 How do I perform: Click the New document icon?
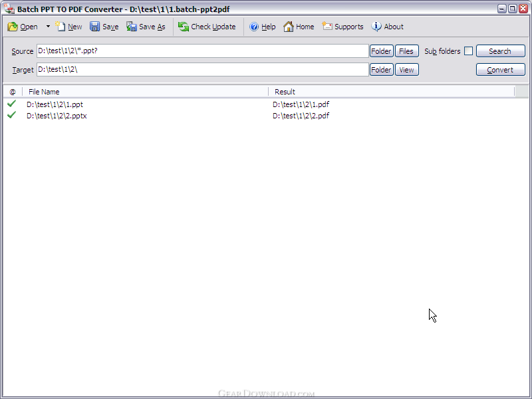coord(60,27)
